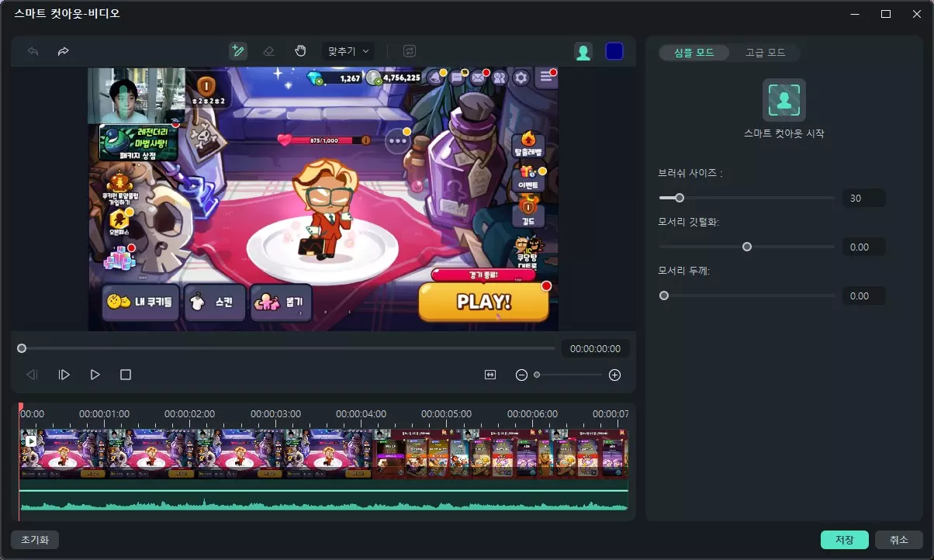Click the undo arrow icon
Image resolution: width=934 pixels, height=560 pixels.
[33, 51]
